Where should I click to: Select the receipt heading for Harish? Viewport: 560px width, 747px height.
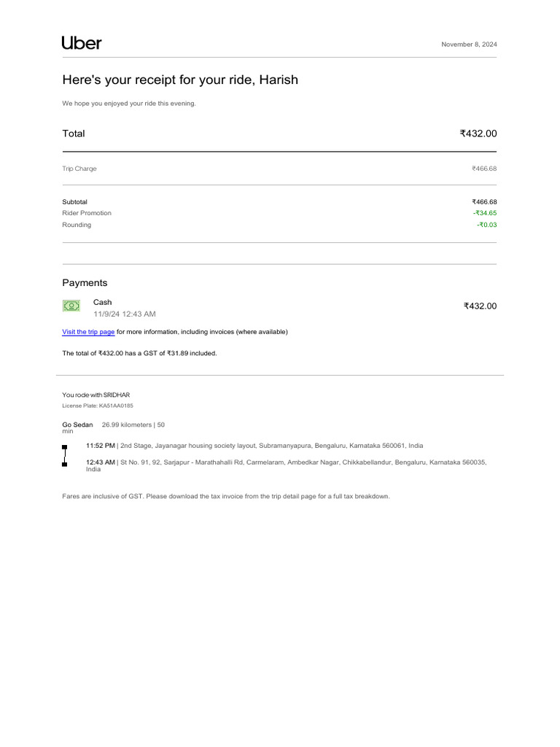(180, 80)
